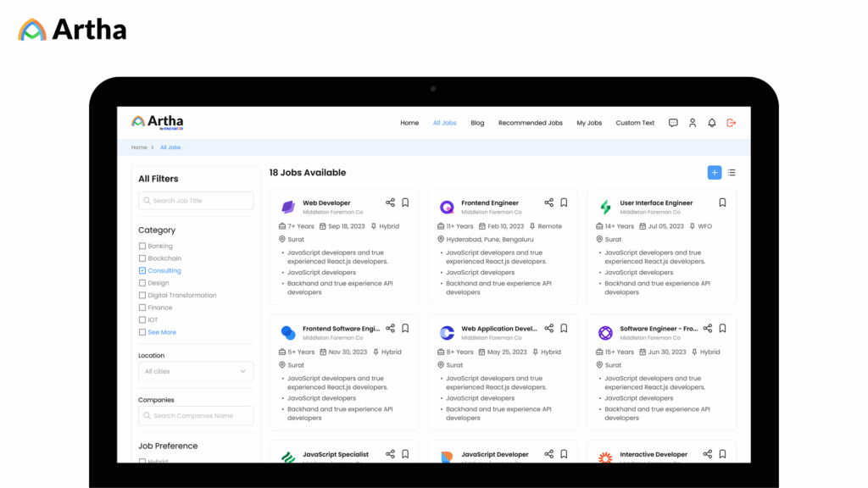
Task: Bookmark the Software Engineer - Fro... job
Action: tap(722, 328)
